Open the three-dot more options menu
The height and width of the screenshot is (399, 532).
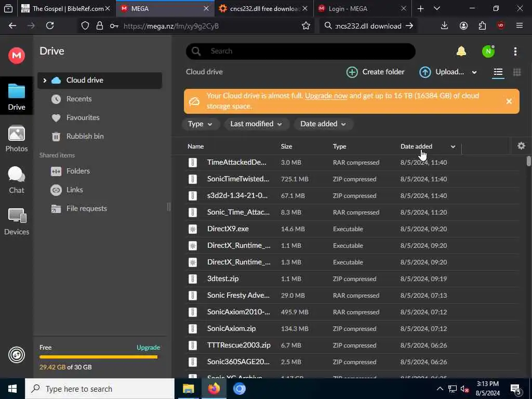(515, 51)
